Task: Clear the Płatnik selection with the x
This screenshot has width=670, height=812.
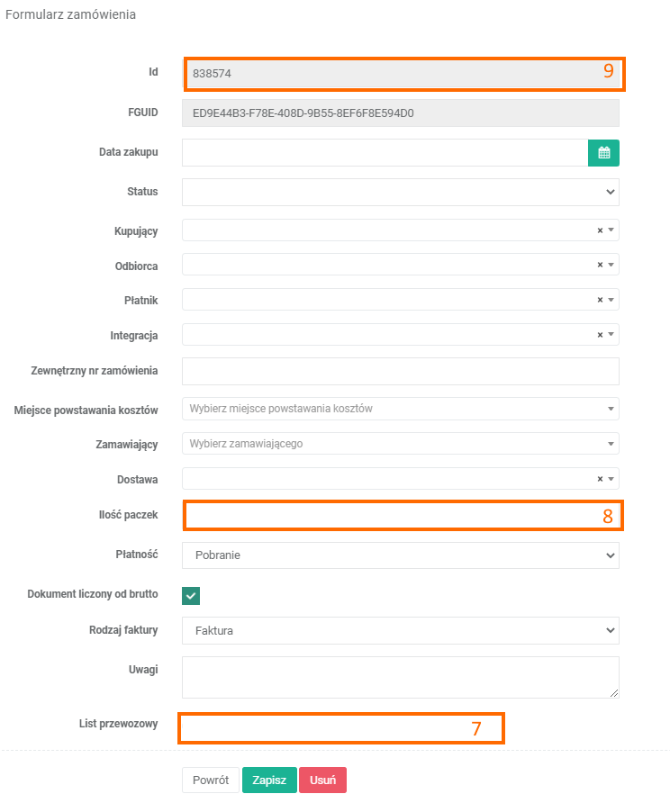Action: (600, 300)
